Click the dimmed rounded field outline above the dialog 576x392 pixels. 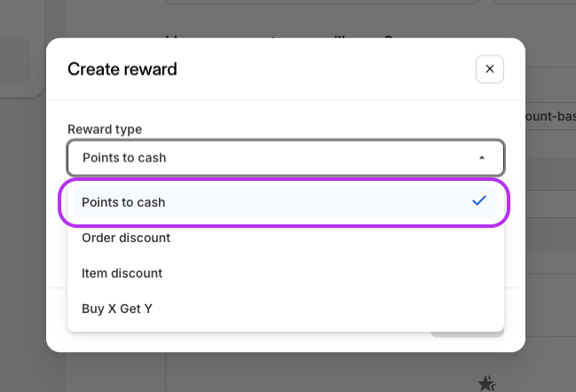click(320, 3)
